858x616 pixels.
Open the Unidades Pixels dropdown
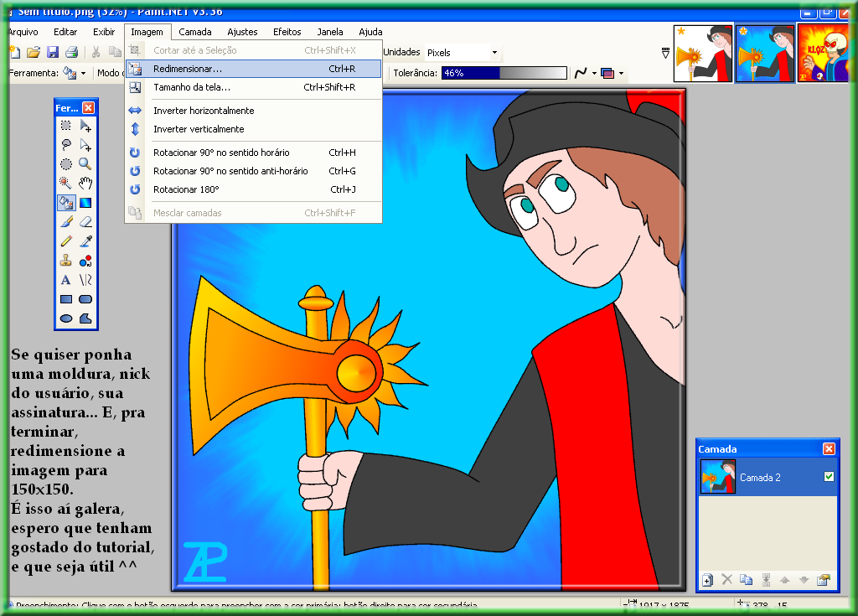pos(463,53)
